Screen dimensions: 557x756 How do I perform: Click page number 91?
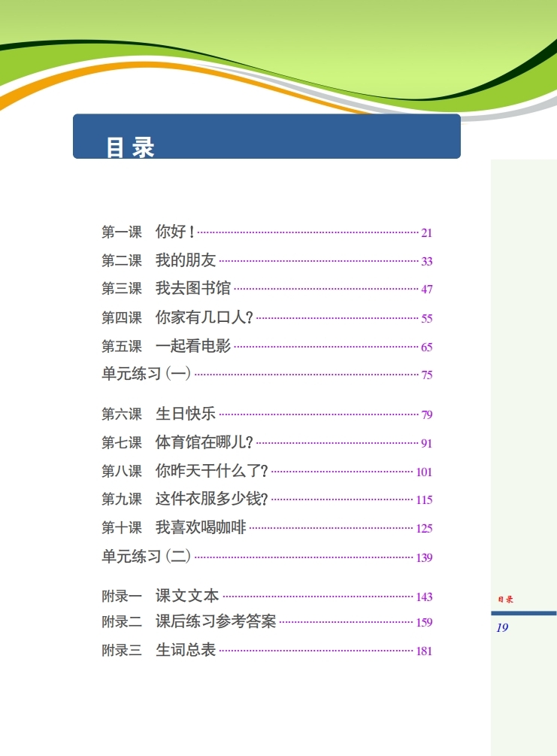pyautogui.click(x=426, y=444)
